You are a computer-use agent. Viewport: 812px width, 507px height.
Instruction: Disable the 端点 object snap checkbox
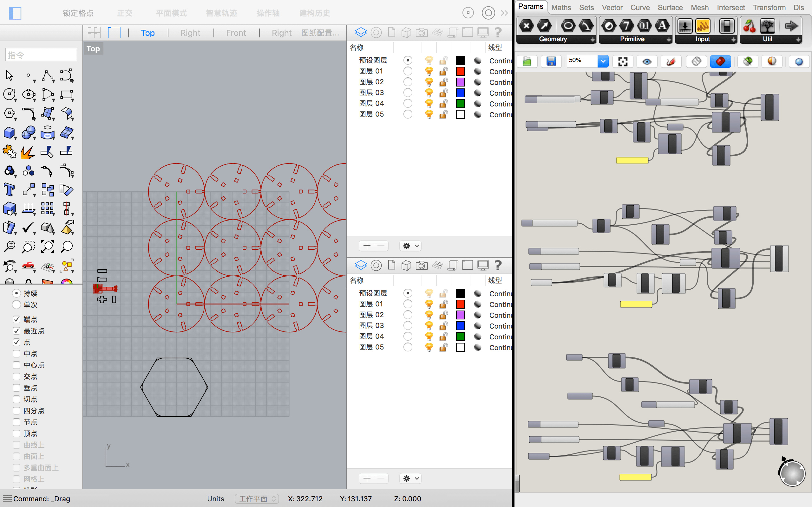[16, 319]
